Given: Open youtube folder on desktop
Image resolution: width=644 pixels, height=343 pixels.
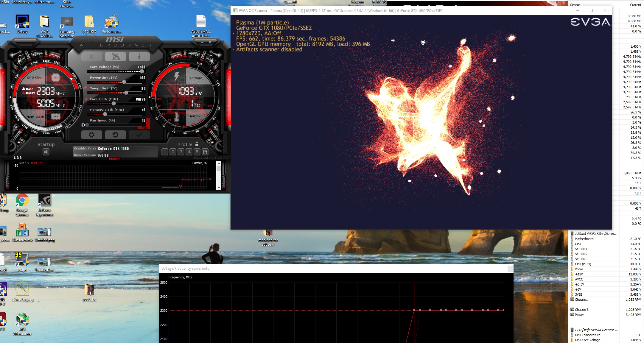Looking at the screenshot, I should click(89, 292).
